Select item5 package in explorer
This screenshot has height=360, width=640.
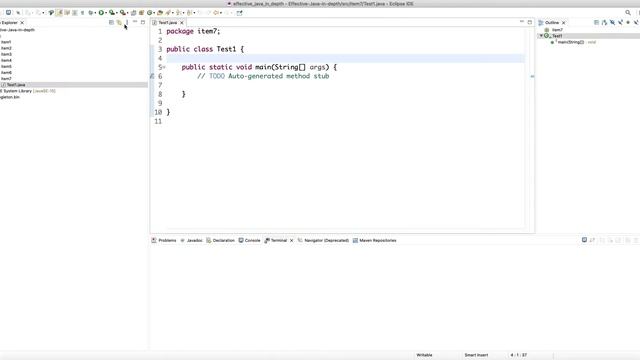[x=6, y=66]
